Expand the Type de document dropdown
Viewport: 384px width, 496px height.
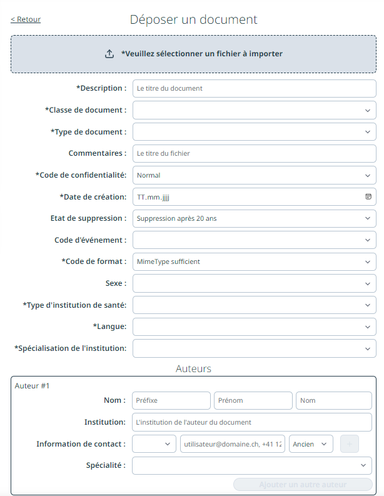[254, 132]
